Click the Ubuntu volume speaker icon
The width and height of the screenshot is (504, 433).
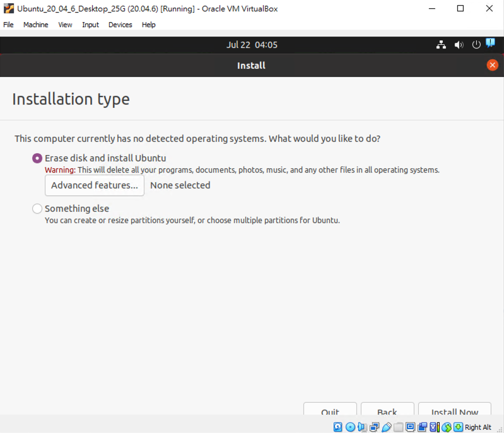click(459, 45)
